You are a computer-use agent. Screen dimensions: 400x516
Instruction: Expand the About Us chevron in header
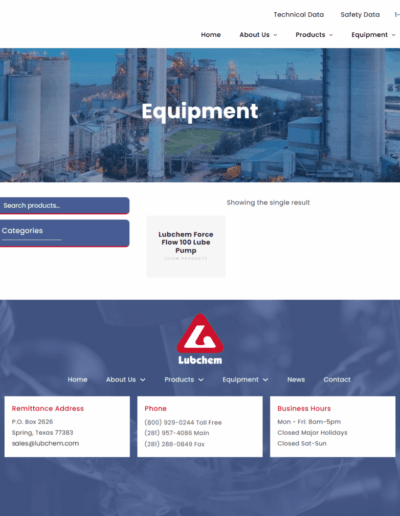[x=275, y=35]
